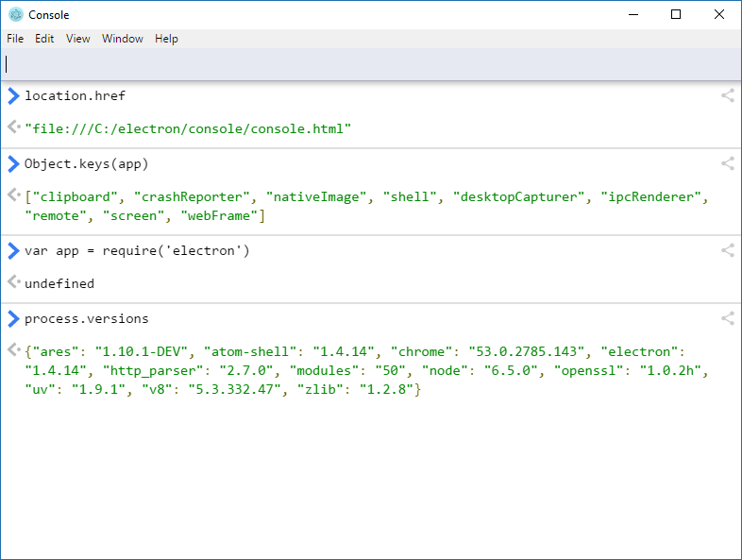Maximize the Console window

[x=676, y=14]
